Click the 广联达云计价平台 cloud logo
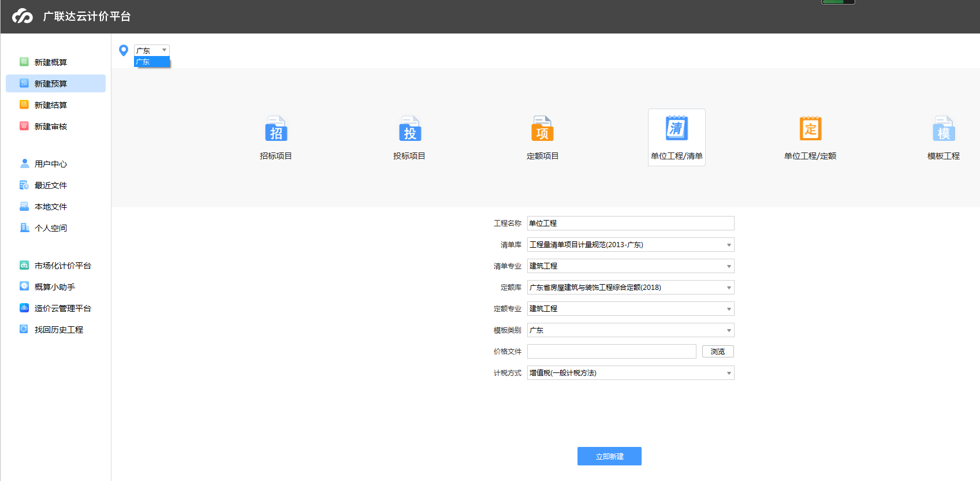The image size is (980, 481). click(23, 16)
